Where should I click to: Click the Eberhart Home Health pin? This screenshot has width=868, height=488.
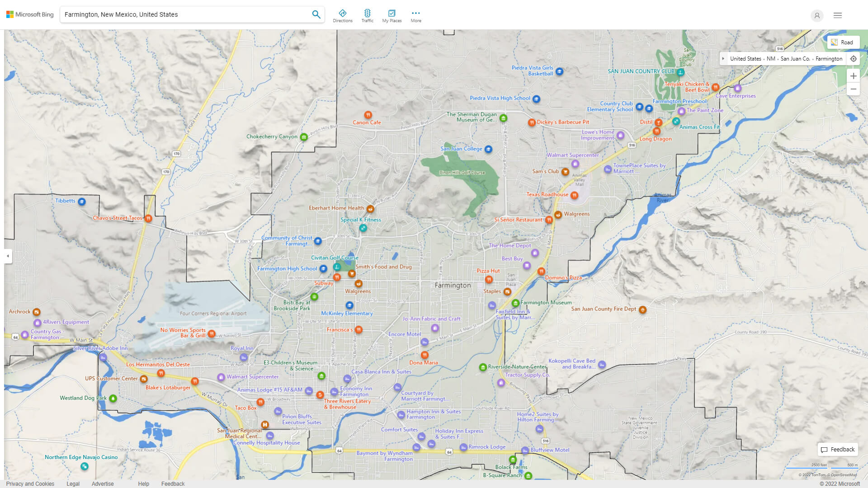pyautogui.click(x=370, y=208)
